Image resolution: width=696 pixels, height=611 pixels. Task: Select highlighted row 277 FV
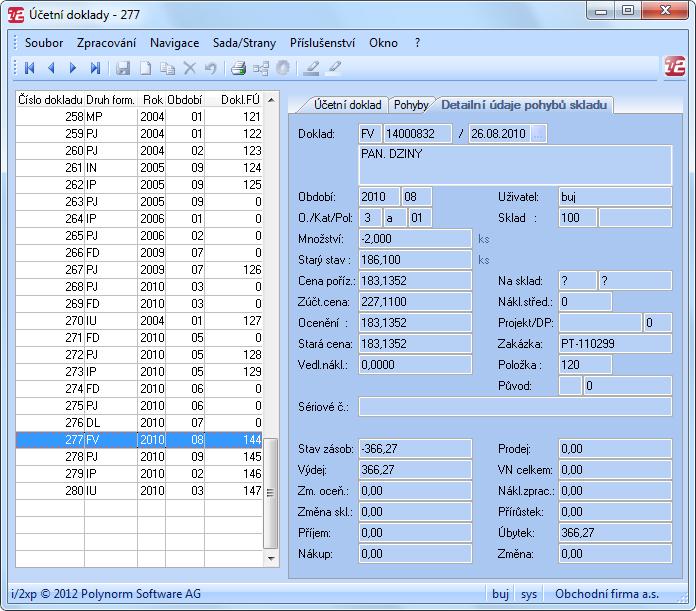(139, 440)
